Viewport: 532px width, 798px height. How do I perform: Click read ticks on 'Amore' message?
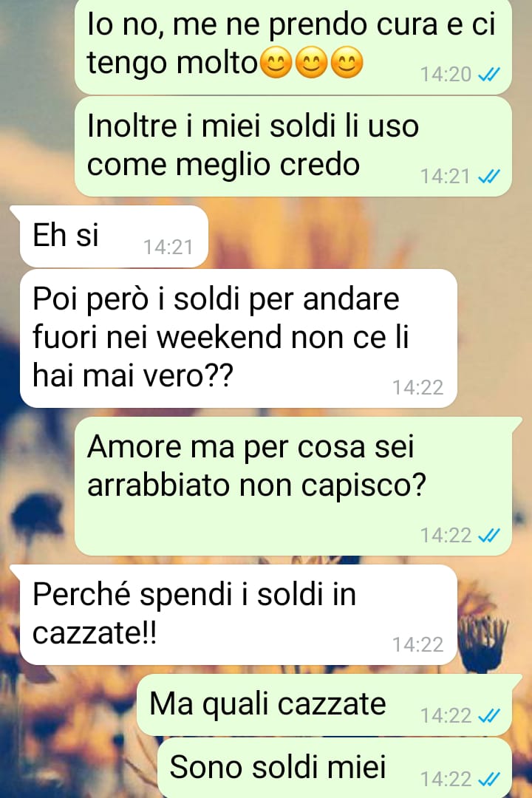click(x=489, y=536)
